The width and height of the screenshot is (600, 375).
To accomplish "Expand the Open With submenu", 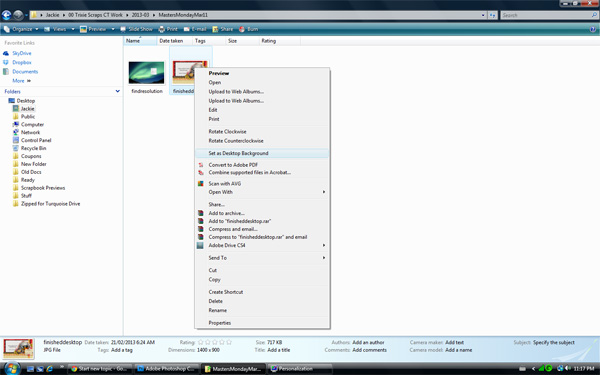I will [x=262, y=192].
